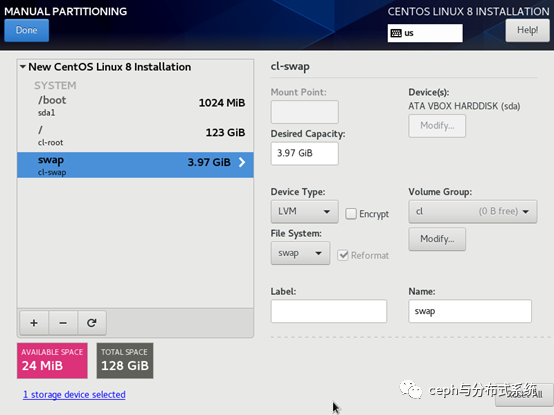The width and height of the screenshot is (554, 415).
Task: Click Modify button under Device(s)
Action: click(437, 126)
